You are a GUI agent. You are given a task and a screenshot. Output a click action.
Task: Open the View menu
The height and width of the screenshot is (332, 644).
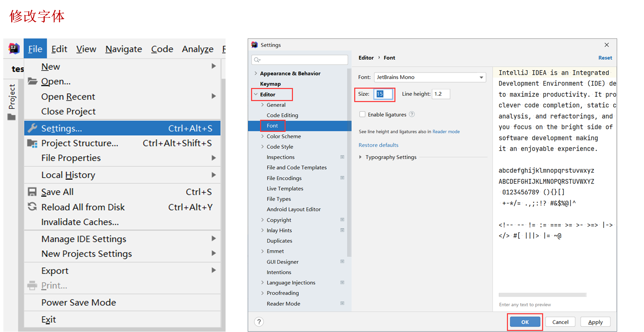click(86, 49)
